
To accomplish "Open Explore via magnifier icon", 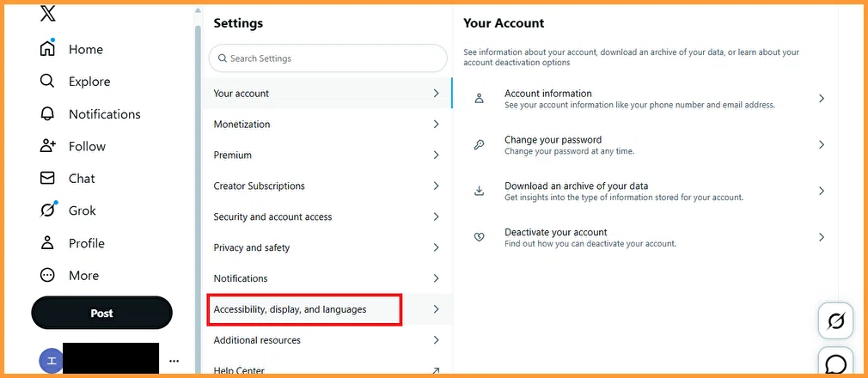I will click(47, 82).
